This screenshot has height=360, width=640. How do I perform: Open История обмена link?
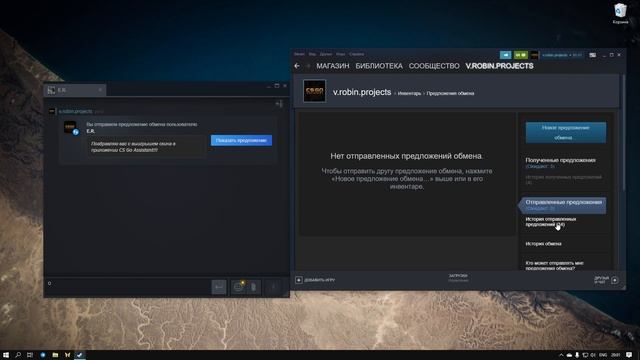pos(543,244)
